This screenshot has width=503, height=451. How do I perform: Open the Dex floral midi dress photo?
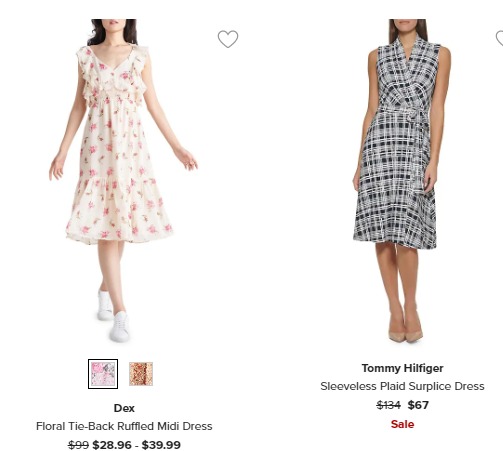[x=124, y=180]
